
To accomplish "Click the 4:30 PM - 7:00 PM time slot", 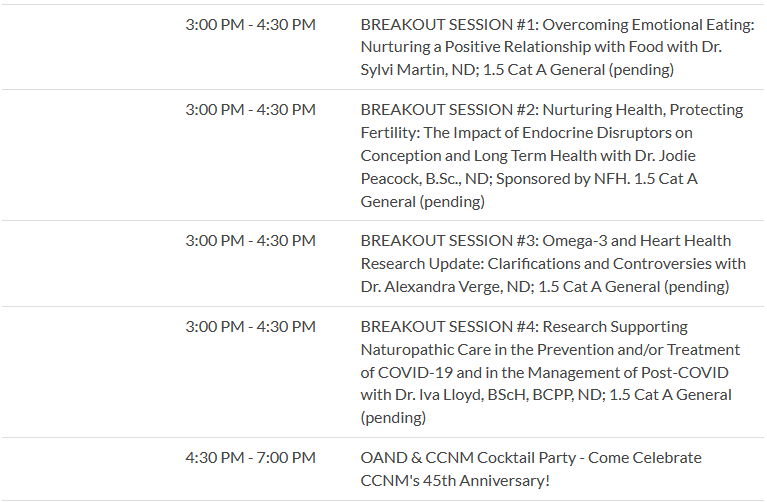I will pyautogui.click(x=250, y=458).
